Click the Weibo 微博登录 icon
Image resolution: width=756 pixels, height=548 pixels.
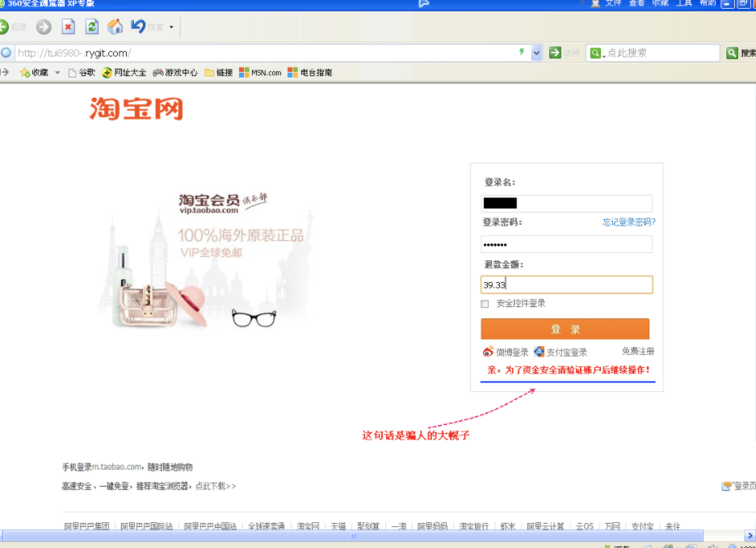click(488, 352)
